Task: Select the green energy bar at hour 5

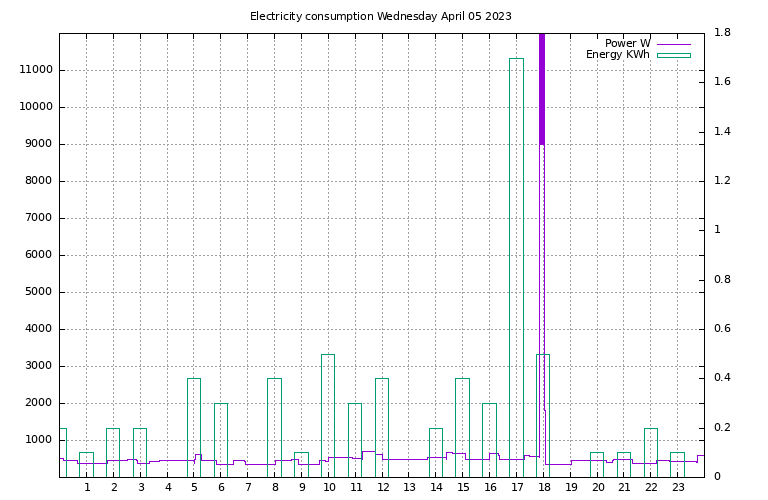Action: [194, 428]
